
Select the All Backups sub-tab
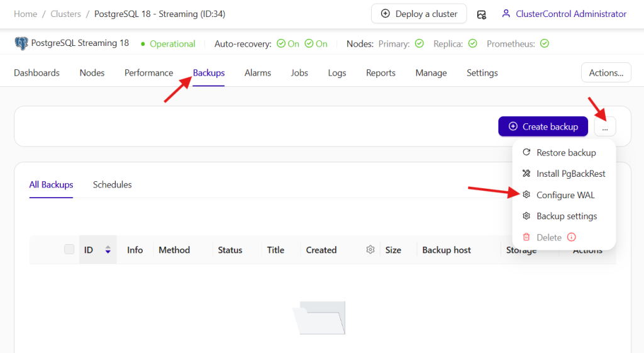coord(51,184)
